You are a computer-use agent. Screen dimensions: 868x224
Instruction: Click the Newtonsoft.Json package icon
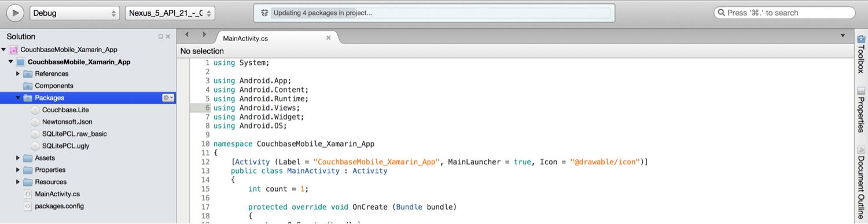[35, 122]
